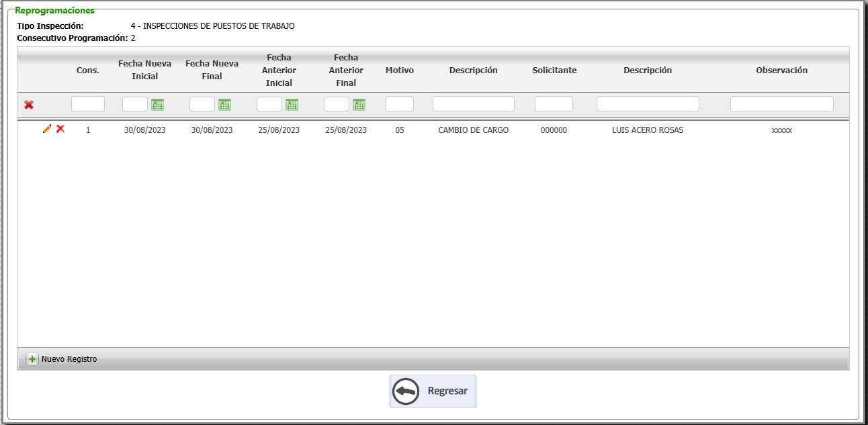
Task: Click the Reprogramaciones panel title
Action: 54,11
